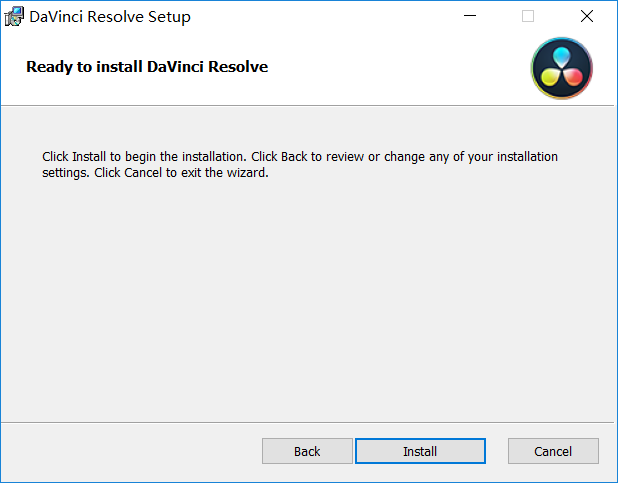The image size is (618, 483).
Task: Click the DaVinci Resolve logo
Action: coord(561,68)
